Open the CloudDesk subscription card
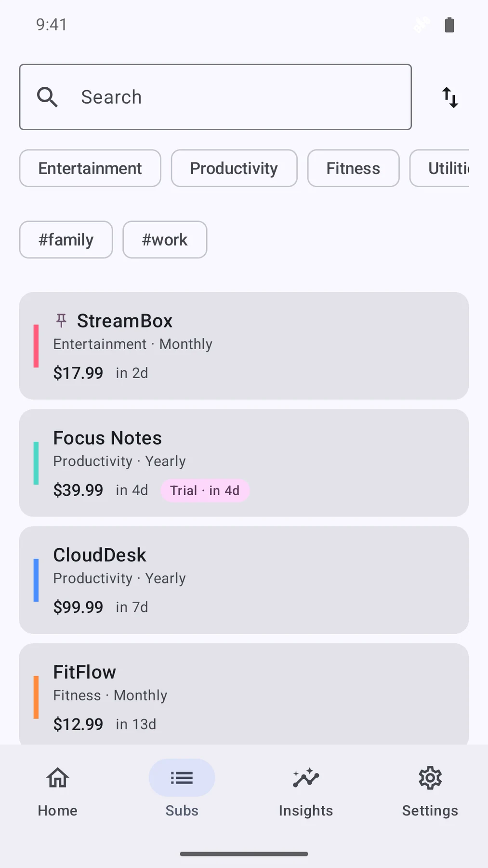Viewport: 488px width, 868px height. tap(244, 580)
